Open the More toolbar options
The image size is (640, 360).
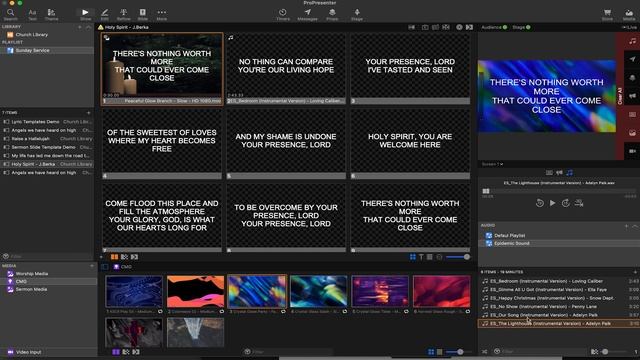point(162,14)
